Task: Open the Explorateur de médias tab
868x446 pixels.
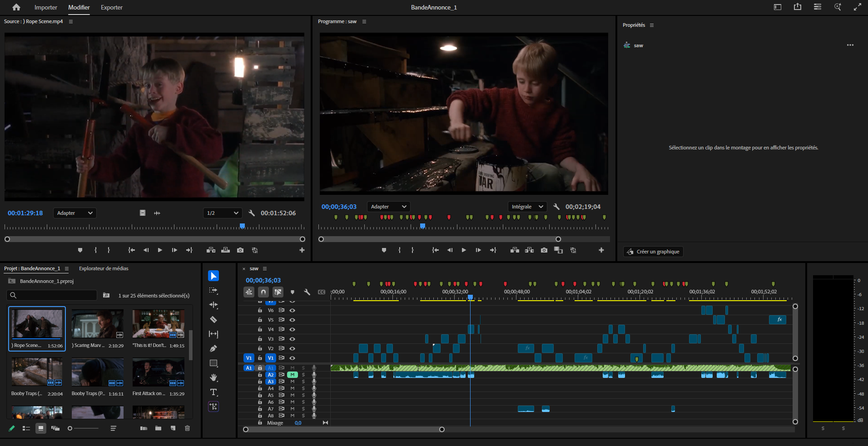Action: (104, 268)
